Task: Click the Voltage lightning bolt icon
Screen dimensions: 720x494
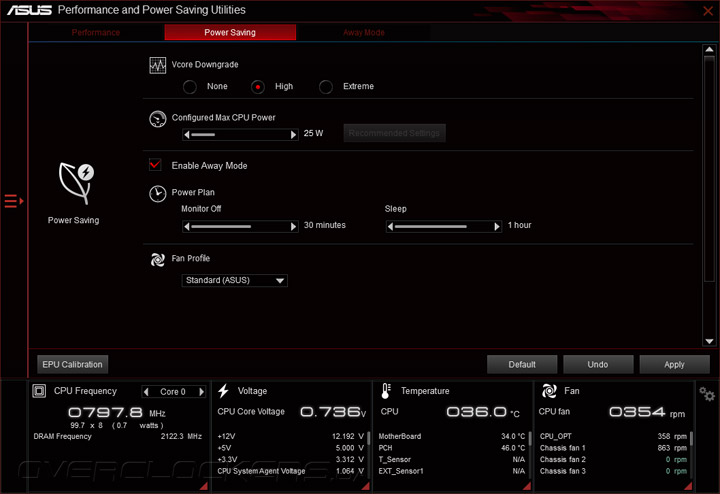Action: (224, 391)
